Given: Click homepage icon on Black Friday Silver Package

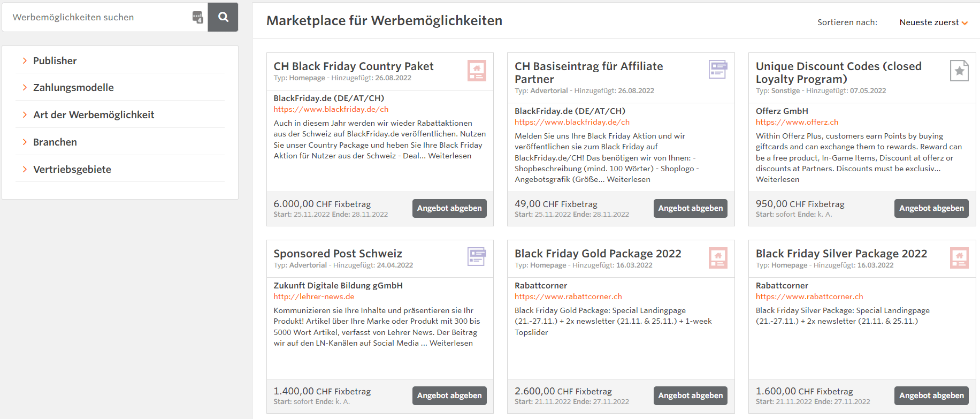Looking at the screenshot, I should (x=959, y=258).
